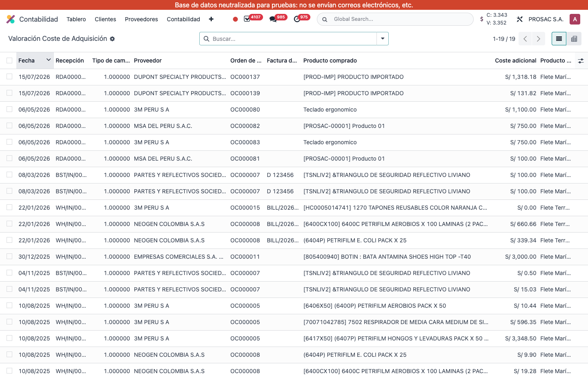Switch to list view
Image resolution: width=588 pixels, height=376 pixels.
click(559, 39)
